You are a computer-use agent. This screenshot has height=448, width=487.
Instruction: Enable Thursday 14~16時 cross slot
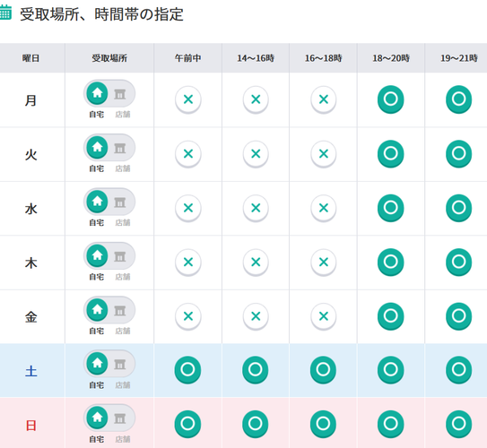(256, 263)
